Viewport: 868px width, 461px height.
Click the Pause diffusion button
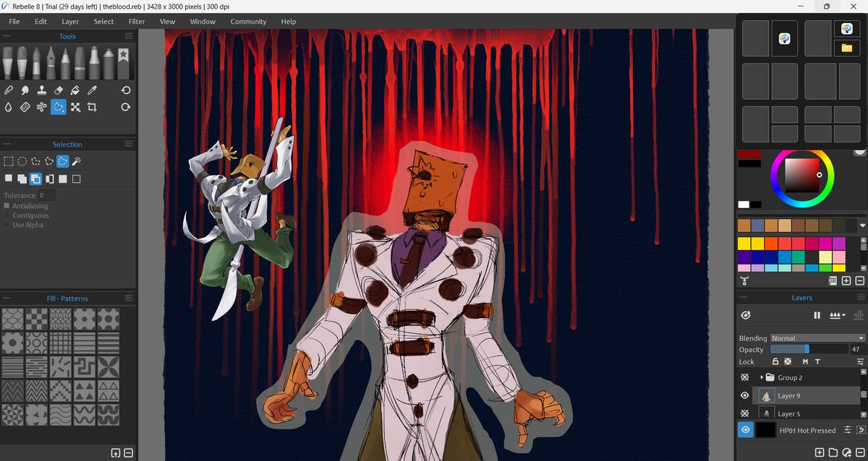coord(817,315)
